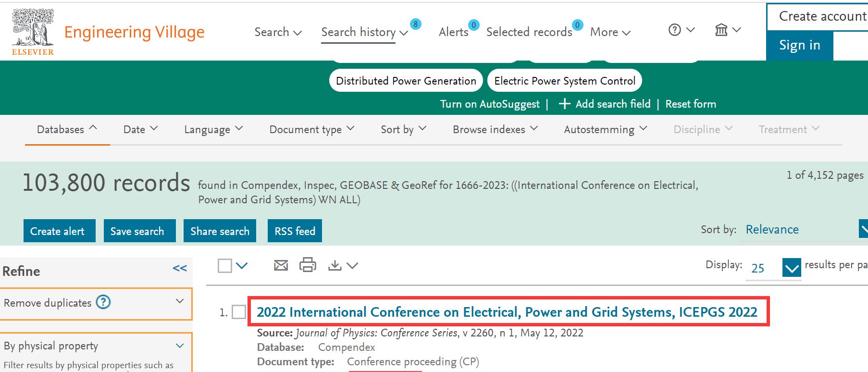Screen dimensions: 868x372
Task: Check the box for result 1
Action: (x=239, y=312)
